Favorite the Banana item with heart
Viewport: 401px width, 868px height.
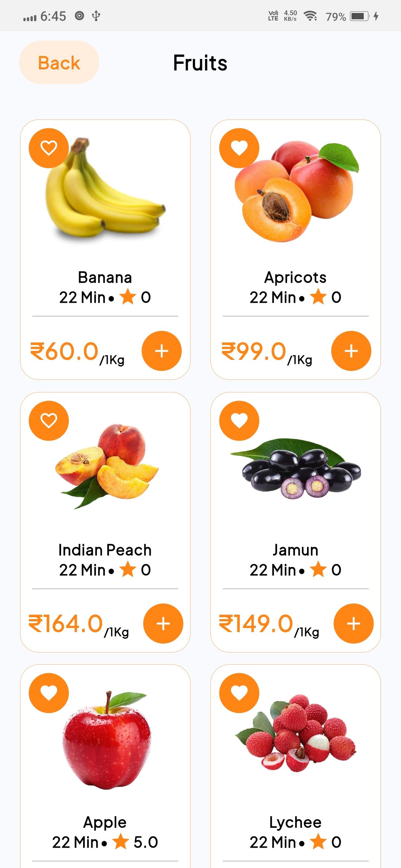coord(49,148)
